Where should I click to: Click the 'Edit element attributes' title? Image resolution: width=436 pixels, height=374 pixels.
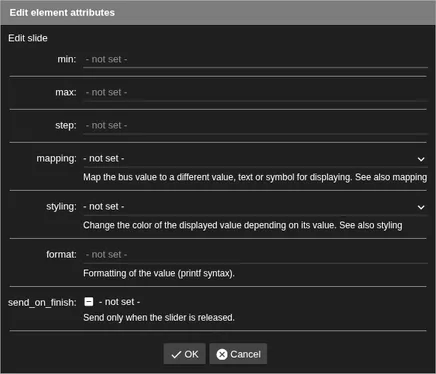point(62,13)
